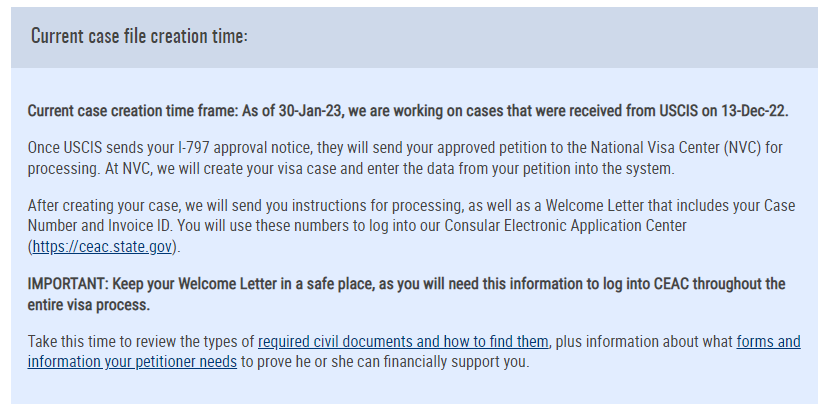Screen dimensions: 830x416
Task: Select the 'Consular Electronic Application Center' text
Action: pyautogui.click(x=565, y=226)
